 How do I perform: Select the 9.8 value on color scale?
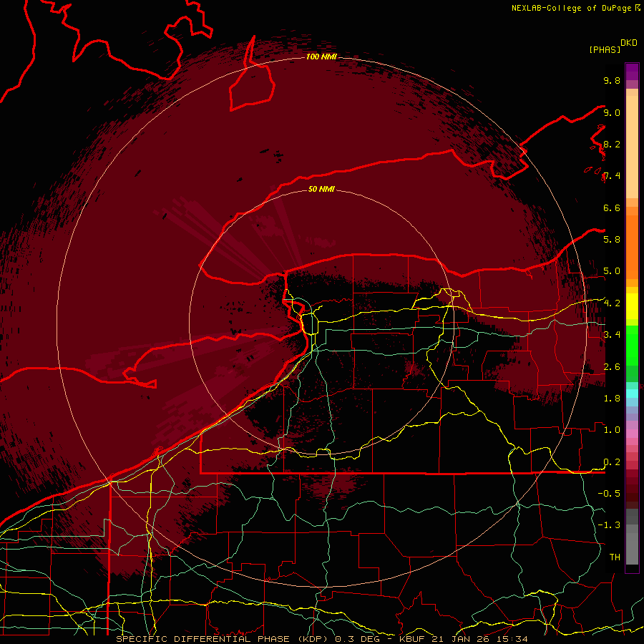click(612, 80)
